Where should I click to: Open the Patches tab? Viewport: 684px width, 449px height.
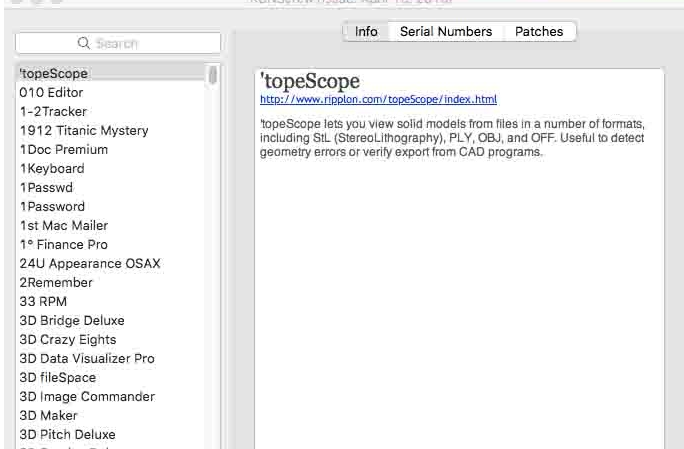[x=539, y=31]
